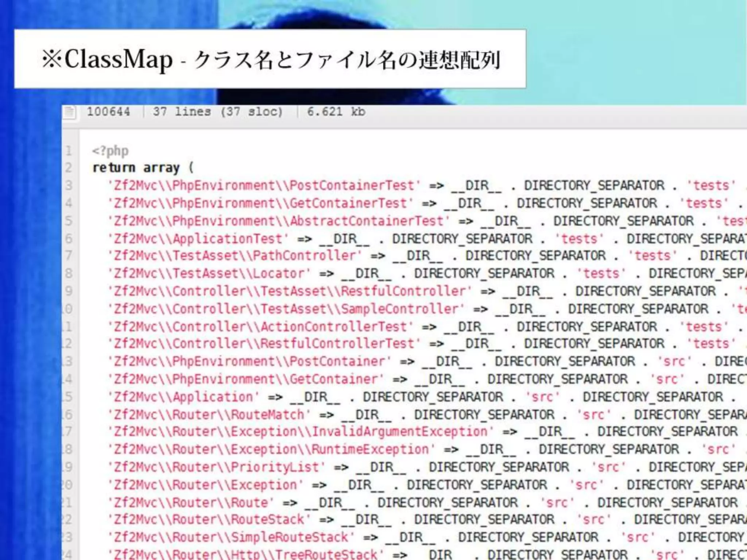The image size is (747, 560).
Task: Click line number 2 in the gutter
Action: coord(69,168)
